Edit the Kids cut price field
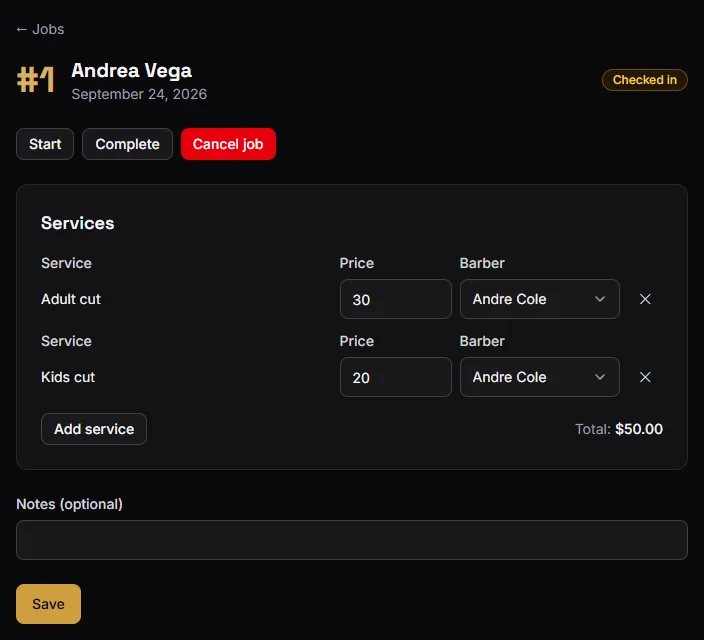 click(x=396, y=377)
